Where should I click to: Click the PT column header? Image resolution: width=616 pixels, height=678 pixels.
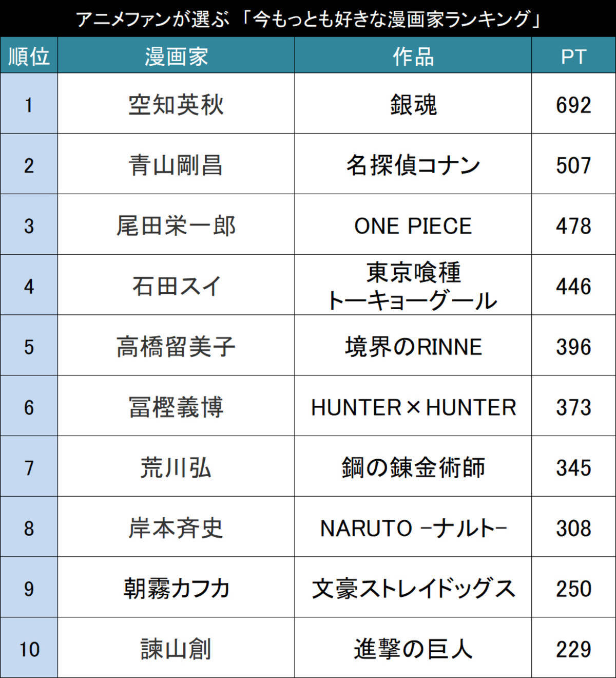click(x=573, y=56)
